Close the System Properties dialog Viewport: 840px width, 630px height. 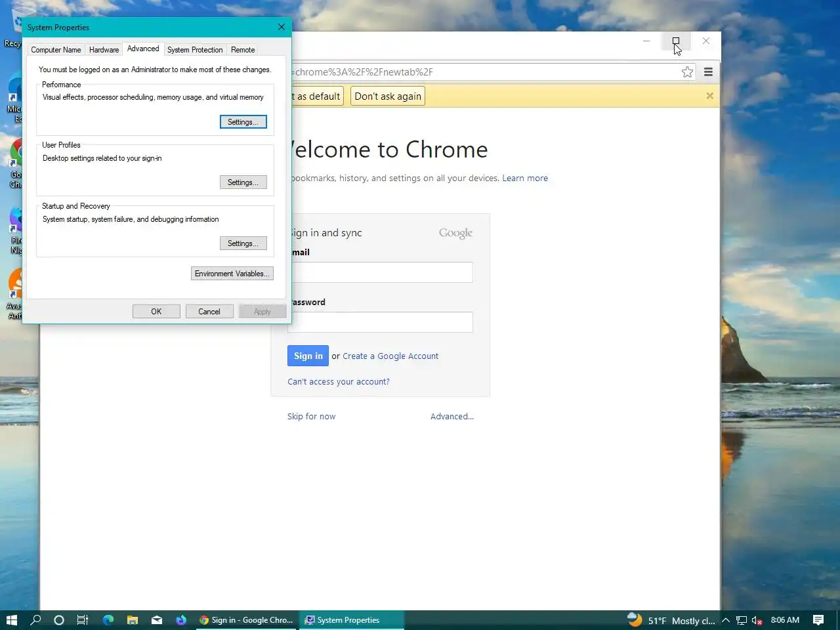(x=282, y=27)
